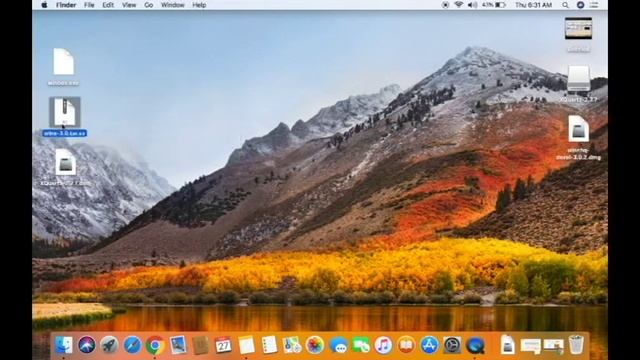Screen dimensions: 640x360
Task: Click the Siri icon in menu bar
Action: pyautogui.click(x=580, y=5)
